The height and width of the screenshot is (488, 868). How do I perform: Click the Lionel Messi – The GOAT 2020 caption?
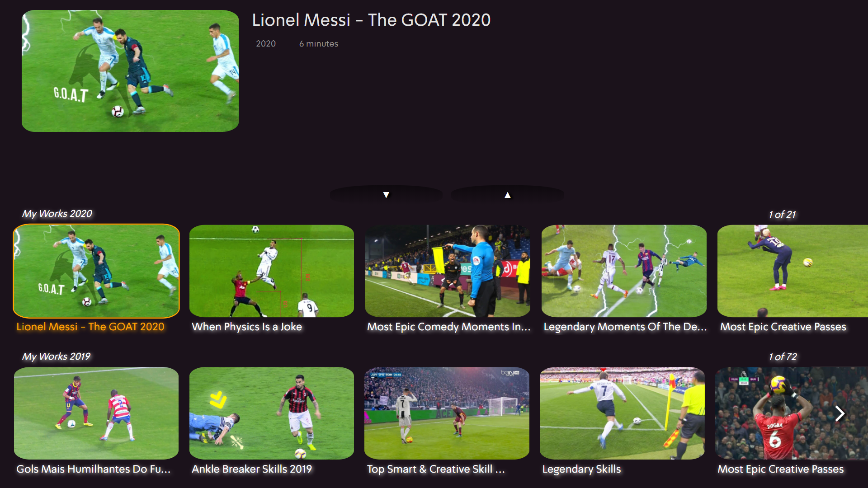[x=90, y=327]
